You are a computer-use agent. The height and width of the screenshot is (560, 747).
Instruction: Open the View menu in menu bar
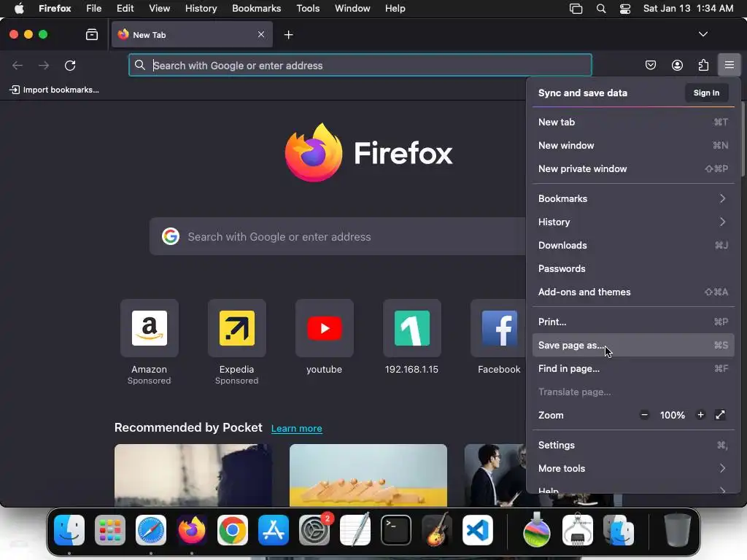[159, 8]
